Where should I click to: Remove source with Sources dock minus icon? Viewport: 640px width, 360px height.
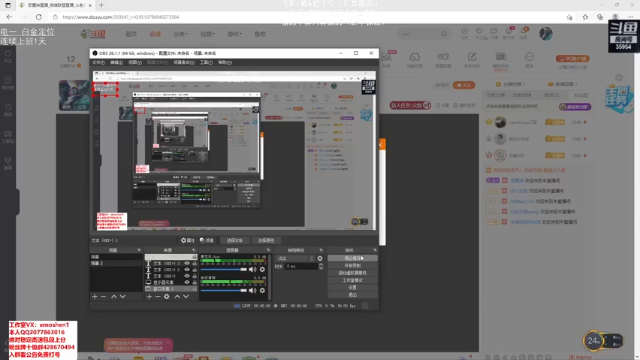[158, 296]
